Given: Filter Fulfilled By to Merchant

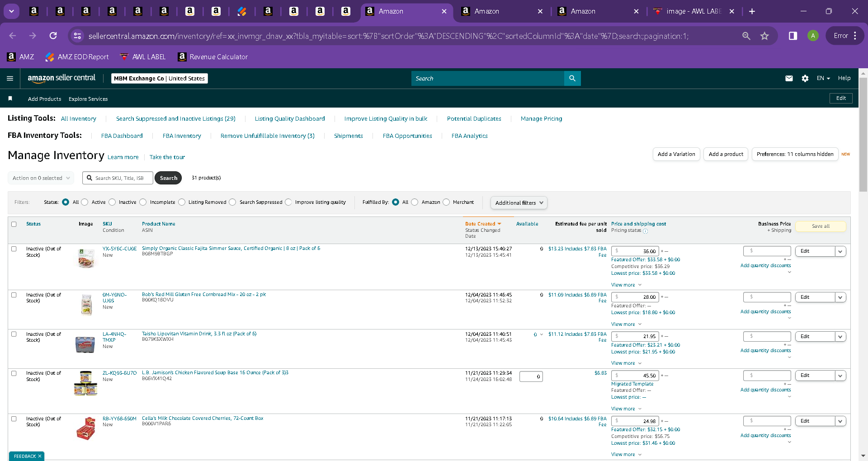Looking at the screenshot, I should 446,202.
